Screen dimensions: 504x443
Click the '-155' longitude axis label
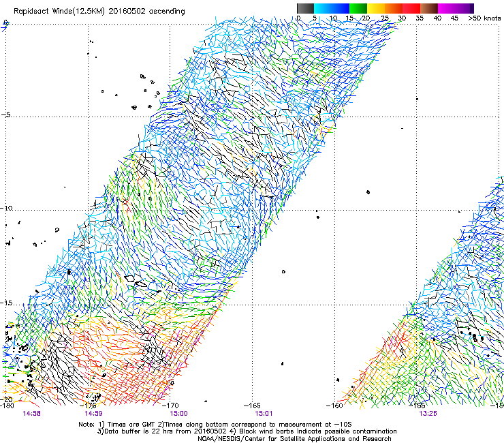[416, 406]
